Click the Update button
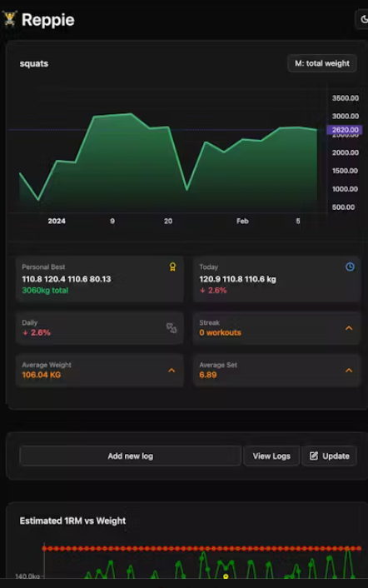Image resolution: width=368 pixels, height=588 pixels. [329, 456]
